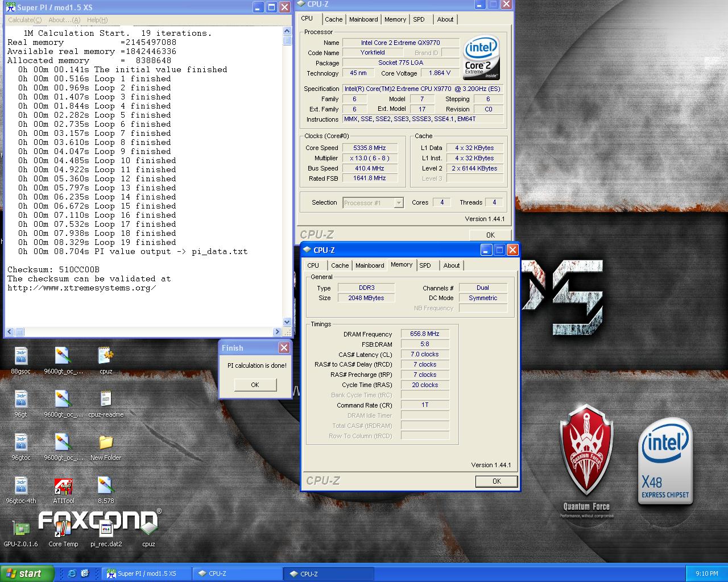This screenshot has height=582, width=728.
Task: Switch to About tab in top CPU-Z window
Action: click(445, 19)
